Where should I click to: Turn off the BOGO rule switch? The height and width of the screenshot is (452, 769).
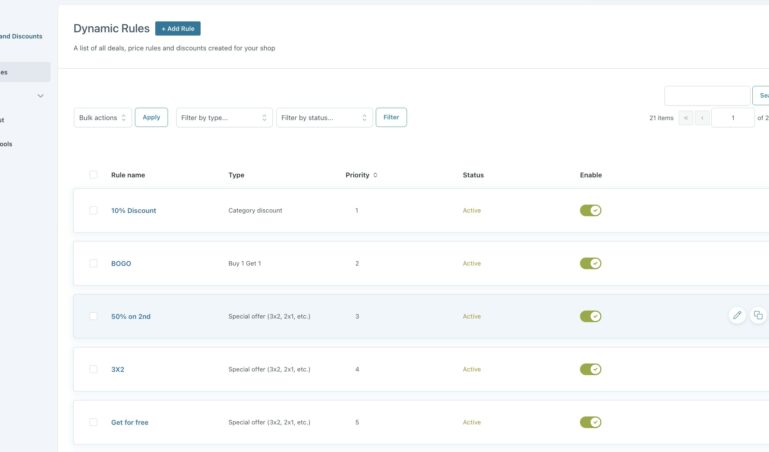click(x=590, y=264)
